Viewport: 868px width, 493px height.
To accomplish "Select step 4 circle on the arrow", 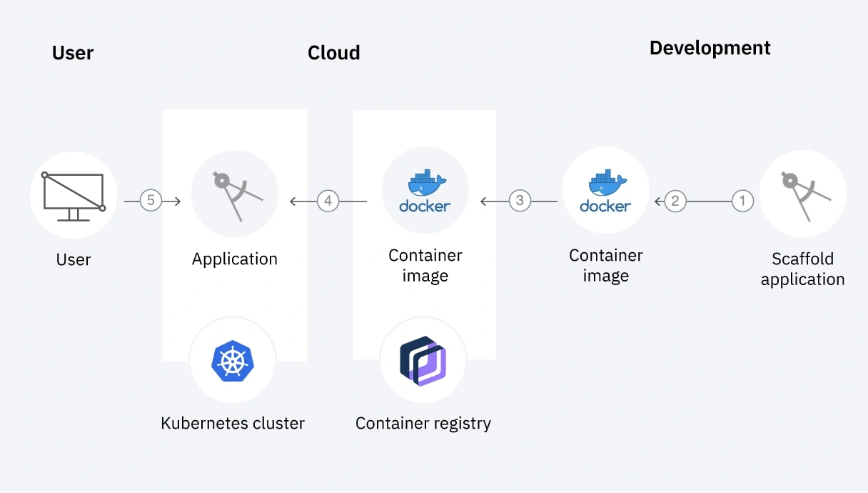I will click(328, 201).
